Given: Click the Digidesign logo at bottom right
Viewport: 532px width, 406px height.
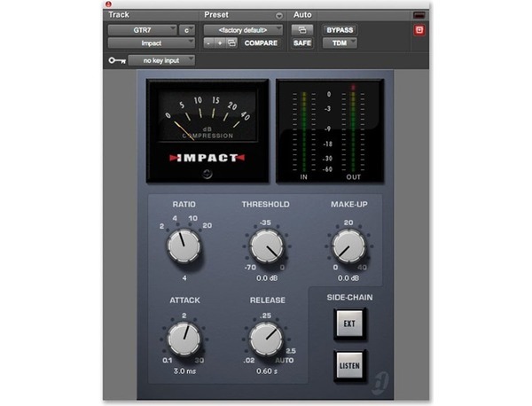Looking at the screenshot, I should point(381,383).
